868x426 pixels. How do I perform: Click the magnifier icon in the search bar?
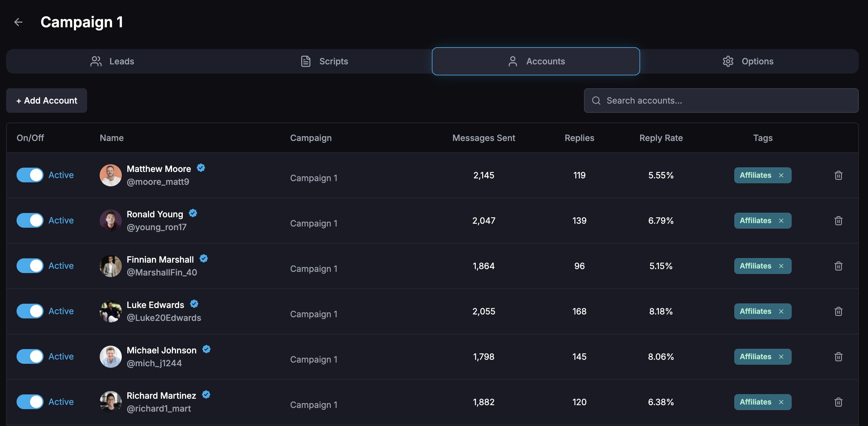pos(597,100)
